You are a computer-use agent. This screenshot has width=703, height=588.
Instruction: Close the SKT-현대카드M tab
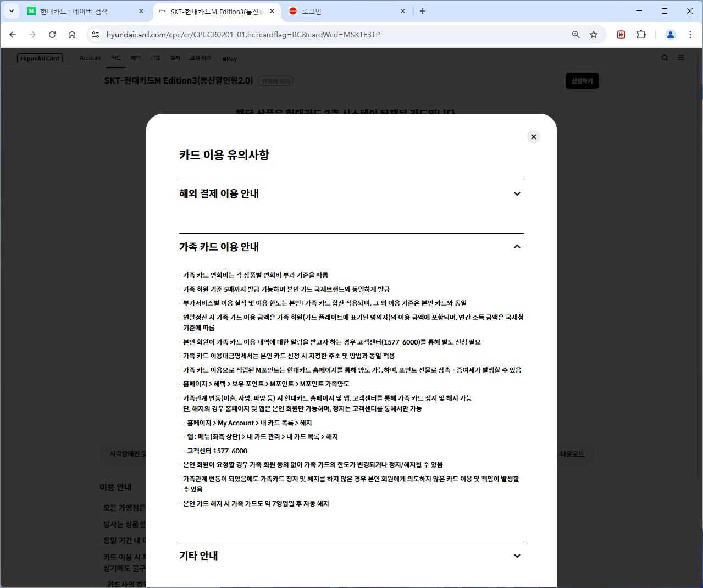click(272, 11)
